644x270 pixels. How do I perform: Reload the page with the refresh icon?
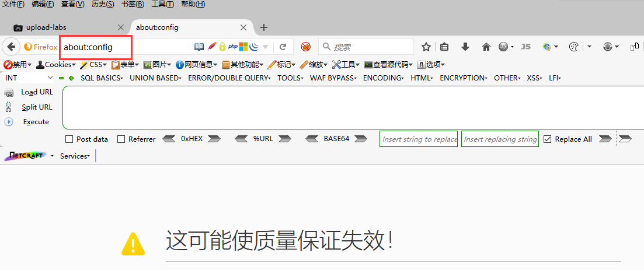(x=283, y=47)
